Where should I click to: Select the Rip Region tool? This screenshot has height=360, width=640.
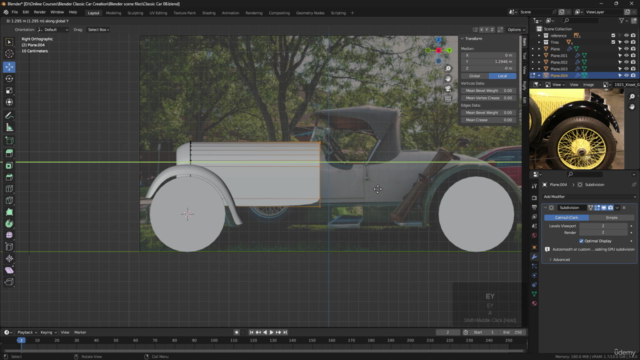click(9, 282)
